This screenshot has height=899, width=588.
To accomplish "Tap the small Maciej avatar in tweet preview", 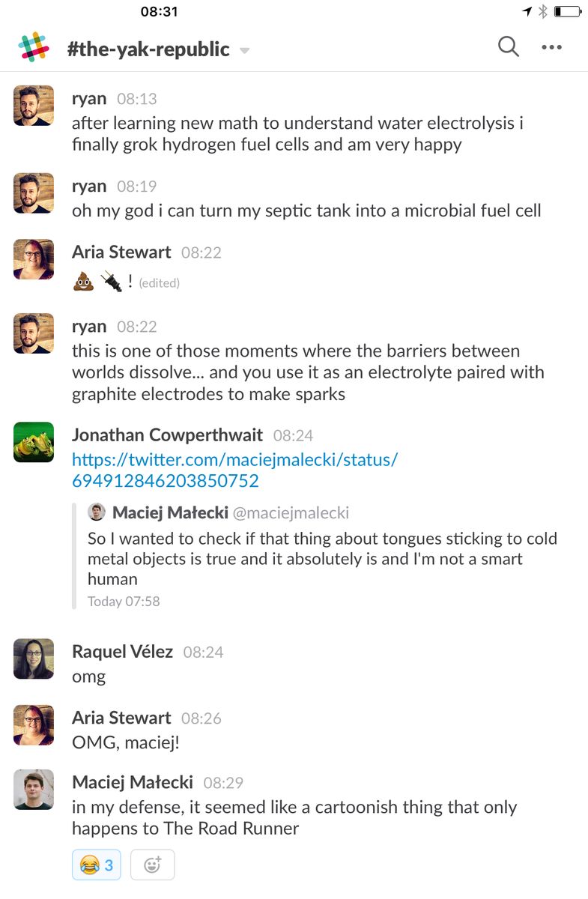I will pyautogui.click(x=97, y=512).
